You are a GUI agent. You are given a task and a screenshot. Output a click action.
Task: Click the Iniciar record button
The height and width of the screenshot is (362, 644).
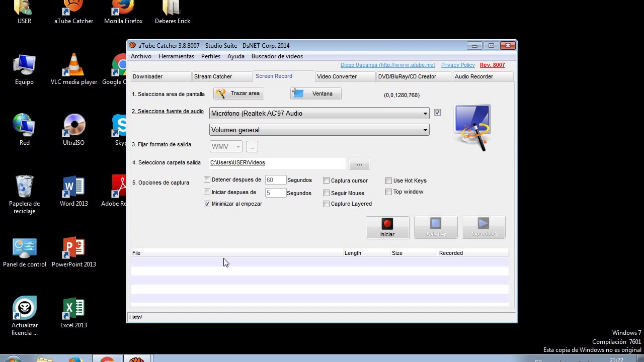point(387,227)
